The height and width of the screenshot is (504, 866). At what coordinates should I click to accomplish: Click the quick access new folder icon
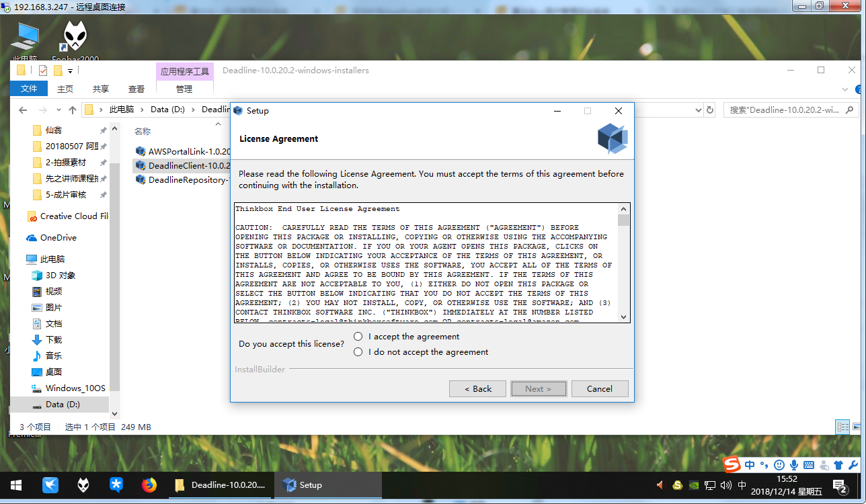[58, 71]
